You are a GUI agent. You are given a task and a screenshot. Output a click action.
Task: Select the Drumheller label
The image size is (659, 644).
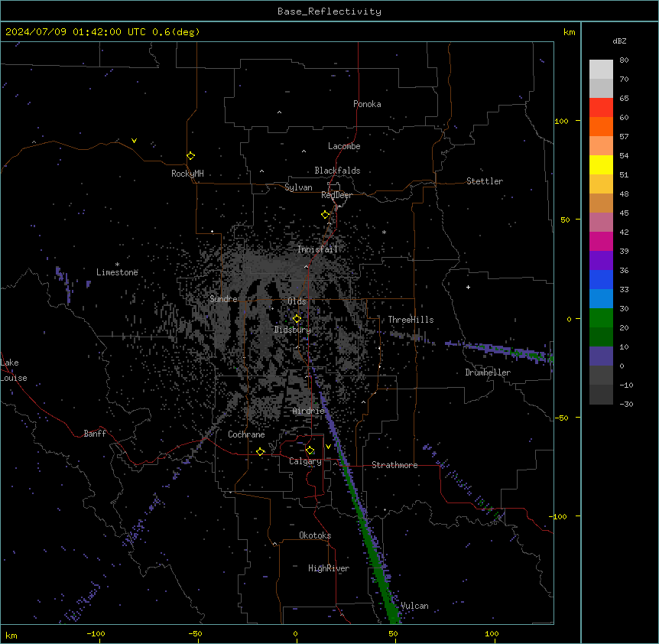488,372
